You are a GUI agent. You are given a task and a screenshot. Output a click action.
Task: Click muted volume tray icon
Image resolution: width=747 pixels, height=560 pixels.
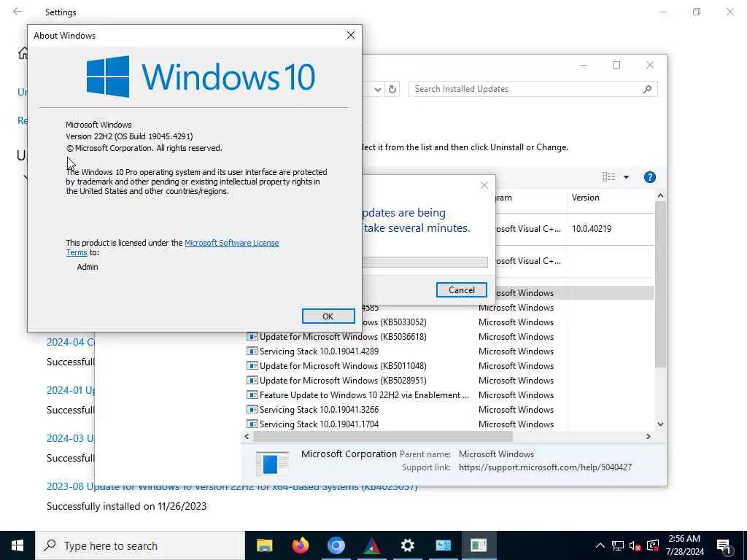[635, 545]
